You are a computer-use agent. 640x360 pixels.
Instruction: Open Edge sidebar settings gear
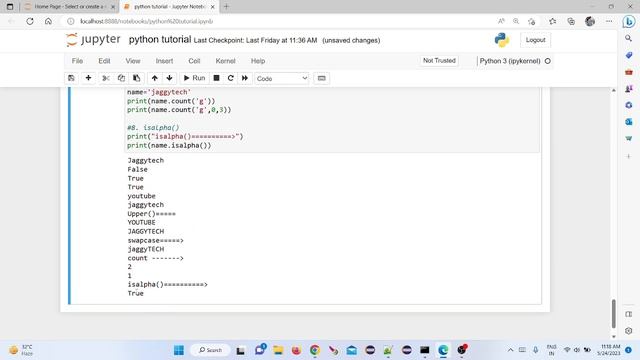[x=629, y=331]
